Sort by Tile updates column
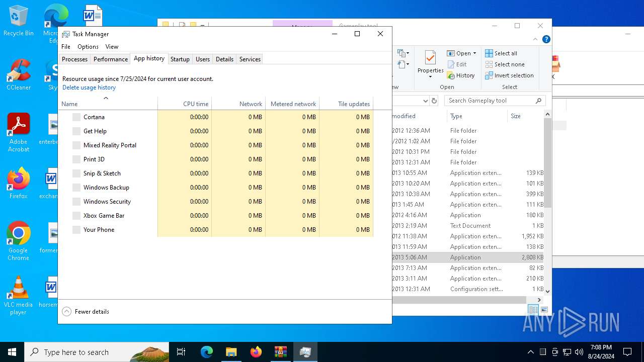Viewport: 644px width, 362px height. tap(346, 104)
